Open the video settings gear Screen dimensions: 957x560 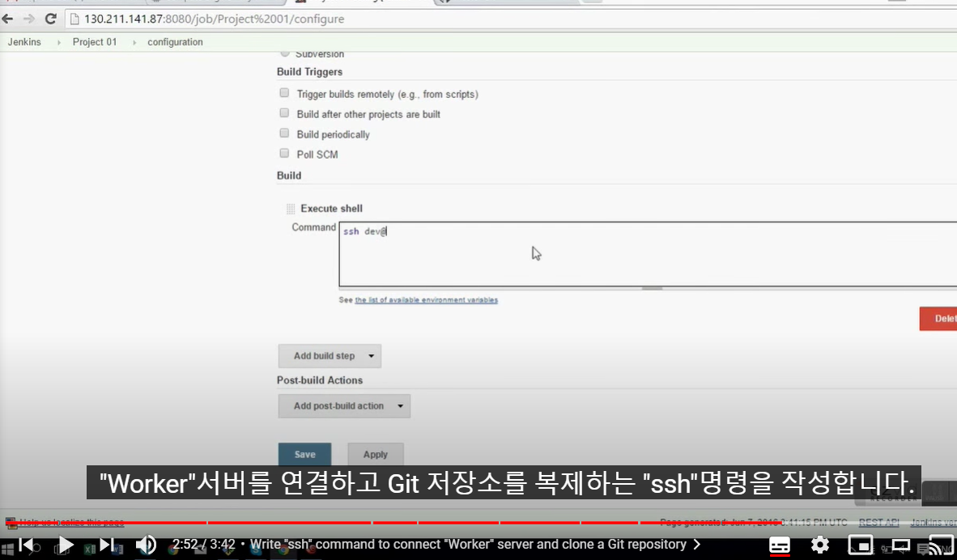click(x=819, y=544)
